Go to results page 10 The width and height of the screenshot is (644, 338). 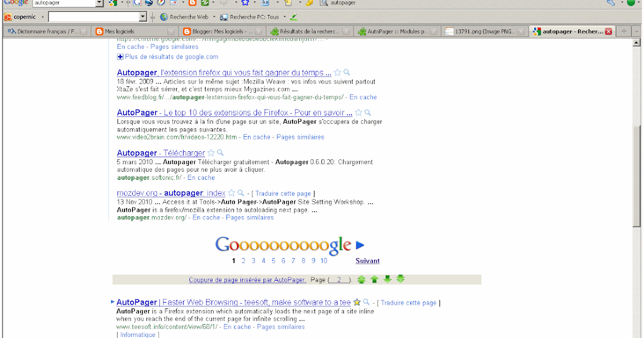[324, 261]
